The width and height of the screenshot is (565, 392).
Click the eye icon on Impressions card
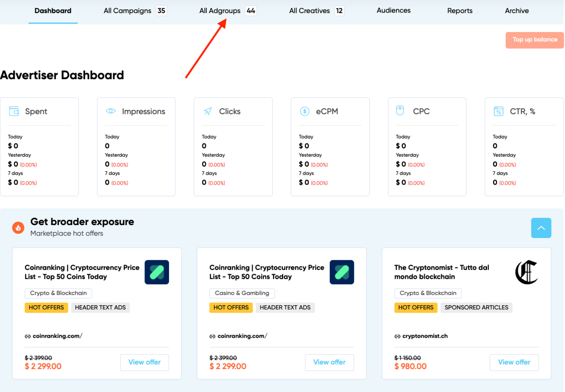click(x=111, y=111)
